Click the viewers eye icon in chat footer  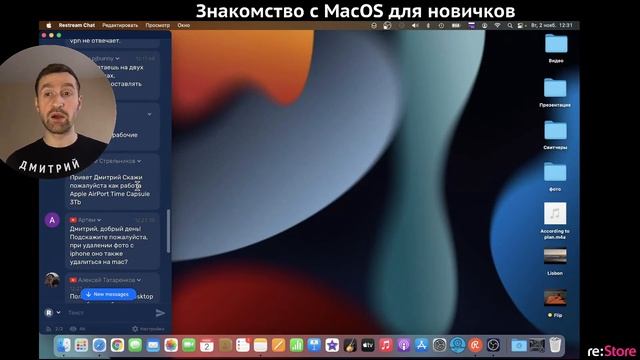[x=73, y=329]
